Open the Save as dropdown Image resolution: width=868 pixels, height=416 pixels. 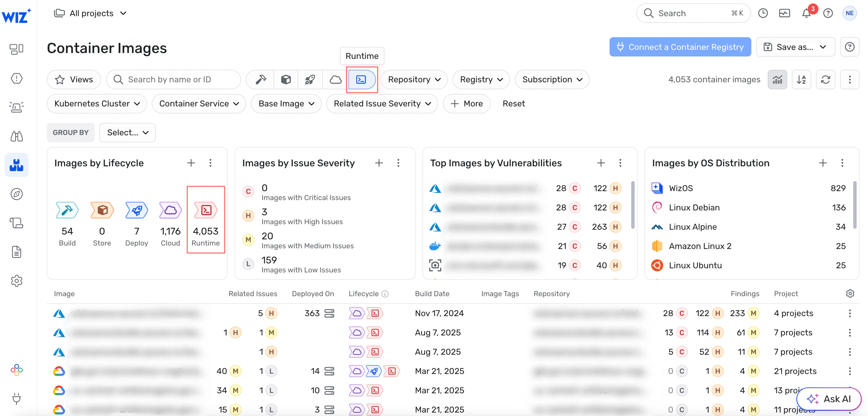pyautogui.click(x=795, y=47)
